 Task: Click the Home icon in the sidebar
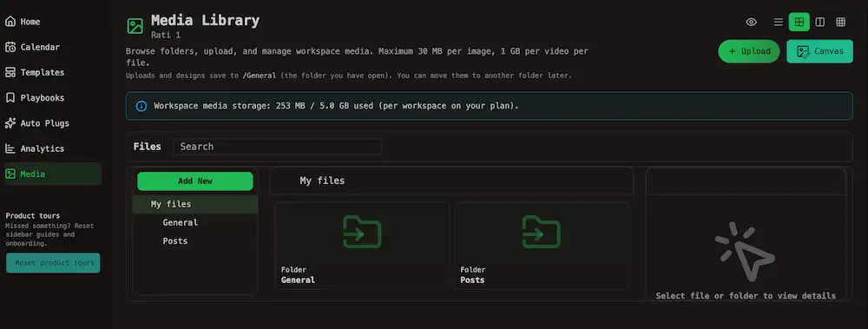pyautogui.click(x=10, y=22)
